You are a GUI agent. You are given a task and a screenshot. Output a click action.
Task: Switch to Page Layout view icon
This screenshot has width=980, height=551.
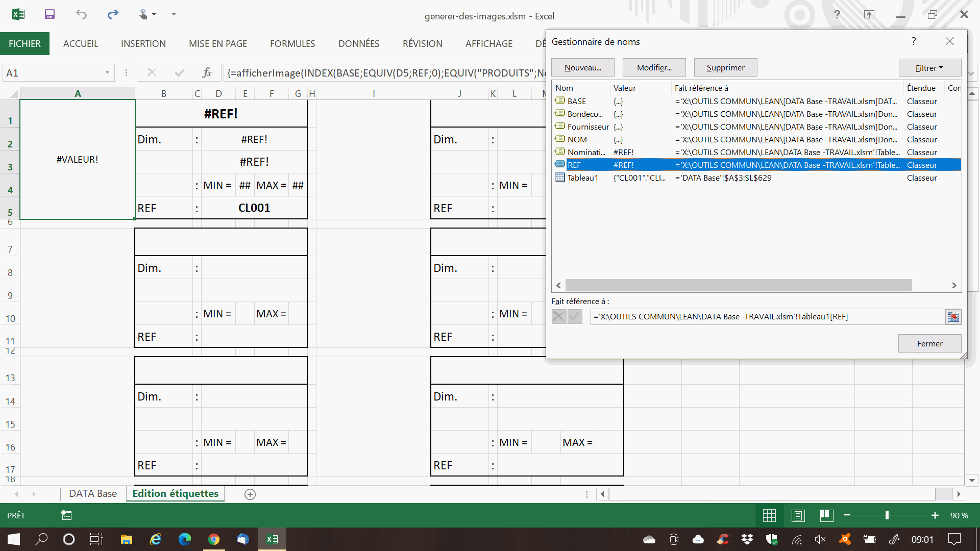[x=798, y=516]
